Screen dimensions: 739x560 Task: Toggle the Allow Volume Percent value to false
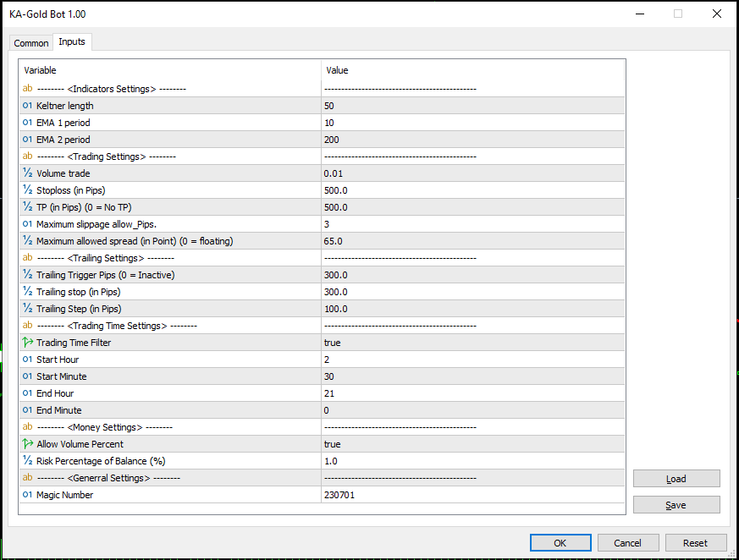(x=423, y=443)
